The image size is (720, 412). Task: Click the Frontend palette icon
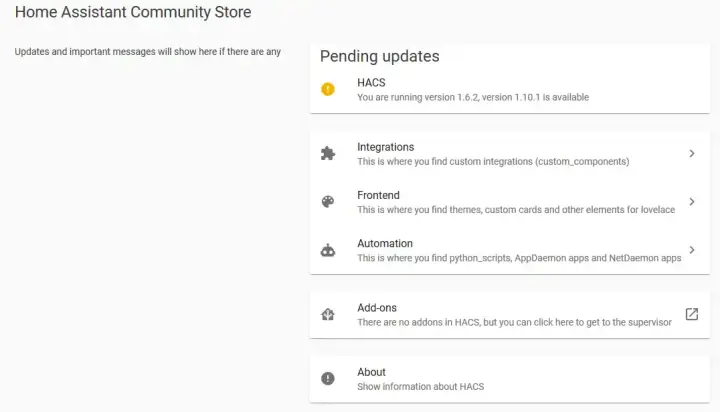[327, 202]
